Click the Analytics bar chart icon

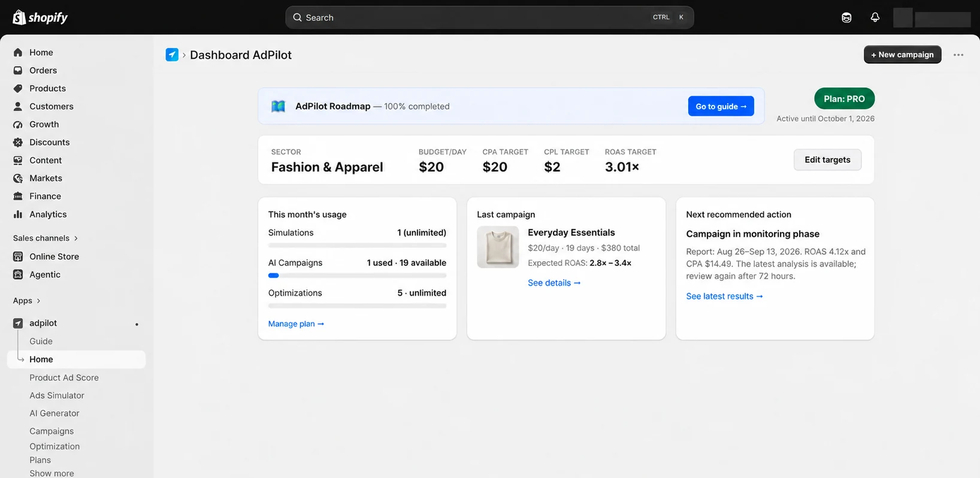(x=18, y=214)
